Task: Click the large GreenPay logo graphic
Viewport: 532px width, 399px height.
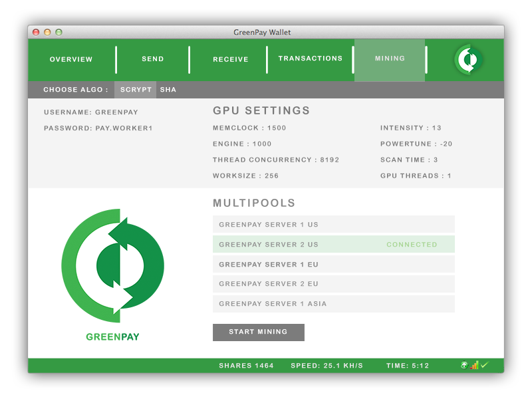Action: 112,265
